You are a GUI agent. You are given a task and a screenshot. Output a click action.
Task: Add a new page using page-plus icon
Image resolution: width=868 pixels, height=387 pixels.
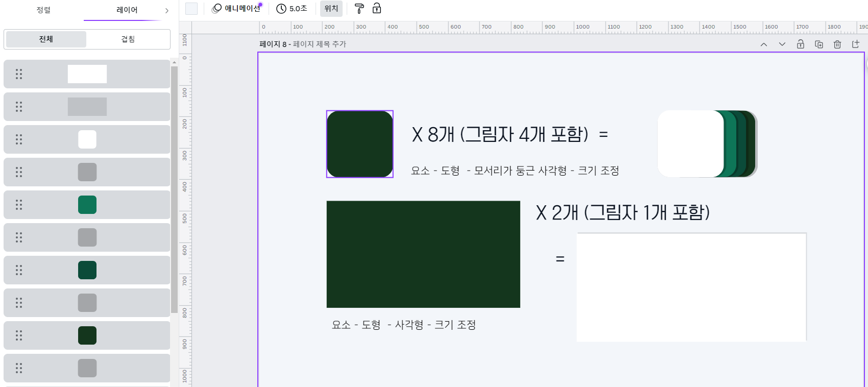click(x=856, y=44)
